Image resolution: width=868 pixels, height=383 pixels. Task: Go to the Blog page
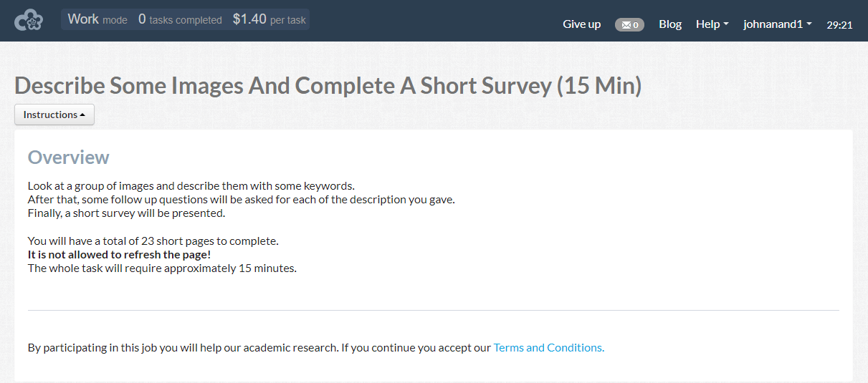tap(670, 24)
